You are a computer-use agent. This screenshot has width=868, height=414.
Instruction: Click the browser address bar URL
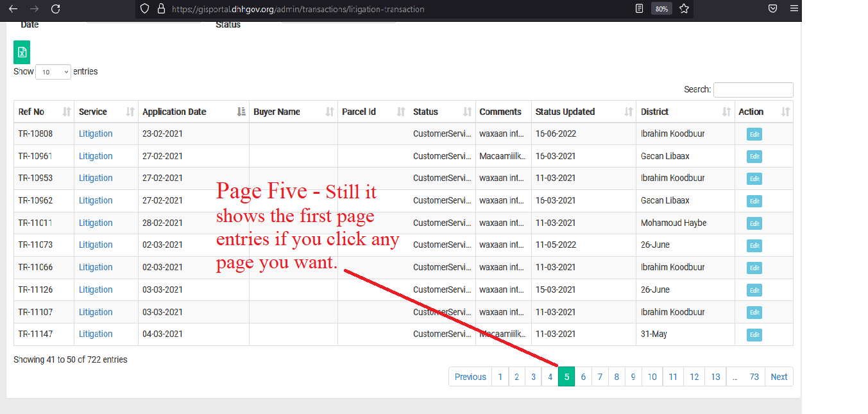pos(298,9)
